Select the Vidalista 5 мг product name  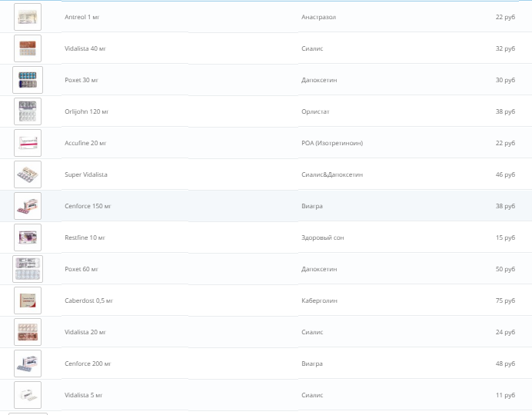(83, 395)
